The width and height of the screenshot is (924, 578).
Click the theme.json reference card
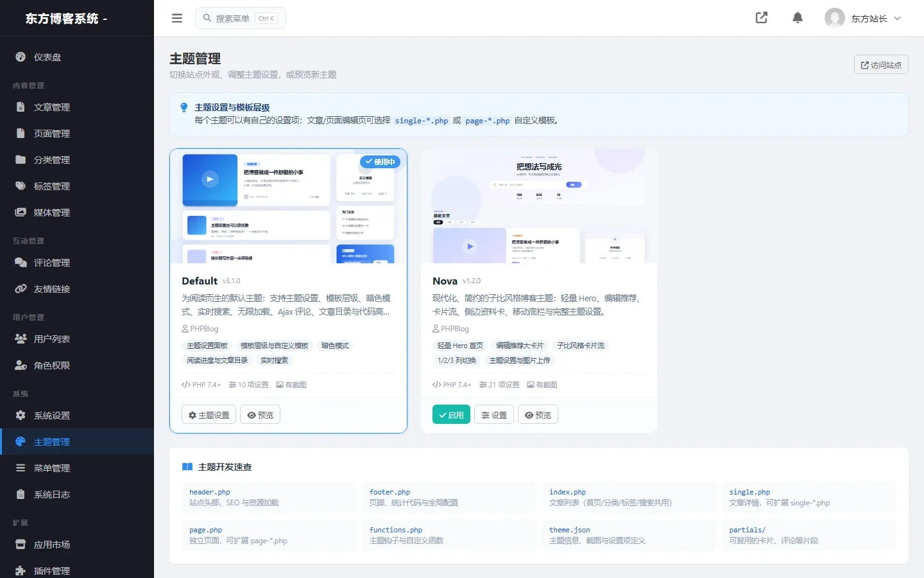click(x=629, y=535)
